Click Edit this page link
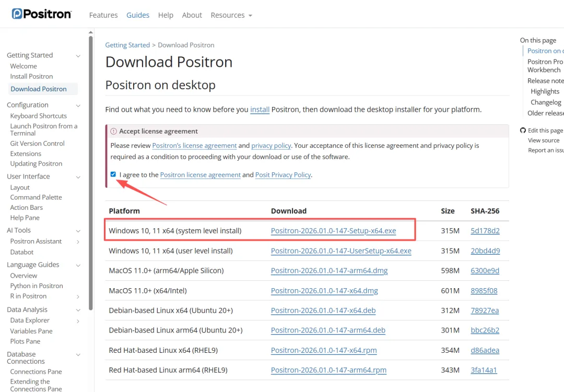The width and height of the screenshot is (564, 392). pyautogui.click(x=545, y=130)
